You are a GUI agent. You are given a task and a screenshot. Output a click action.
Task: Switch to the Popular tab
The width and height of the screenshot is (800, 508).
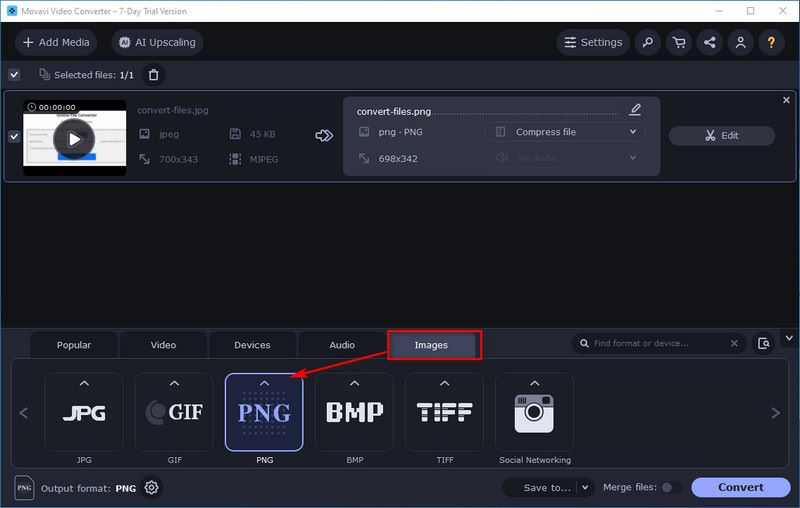(x=74, y=345)
